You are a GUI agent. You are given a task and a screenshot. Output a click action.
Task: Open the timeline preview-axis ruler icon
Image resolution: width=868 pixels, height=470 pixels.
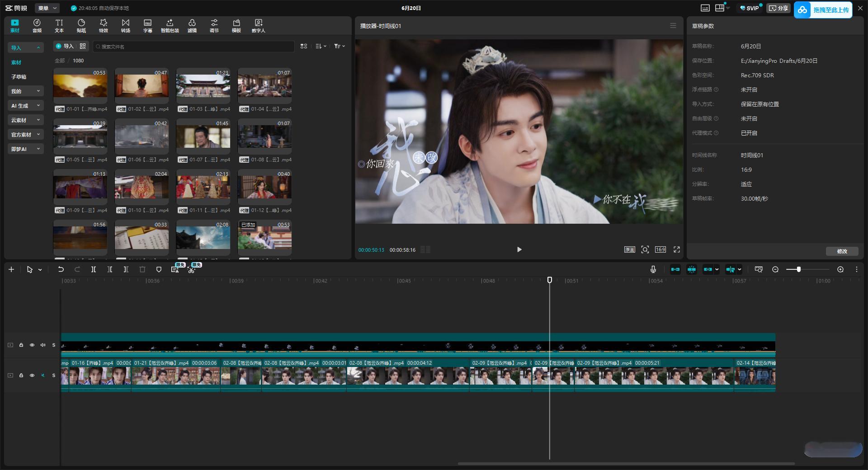759,269
